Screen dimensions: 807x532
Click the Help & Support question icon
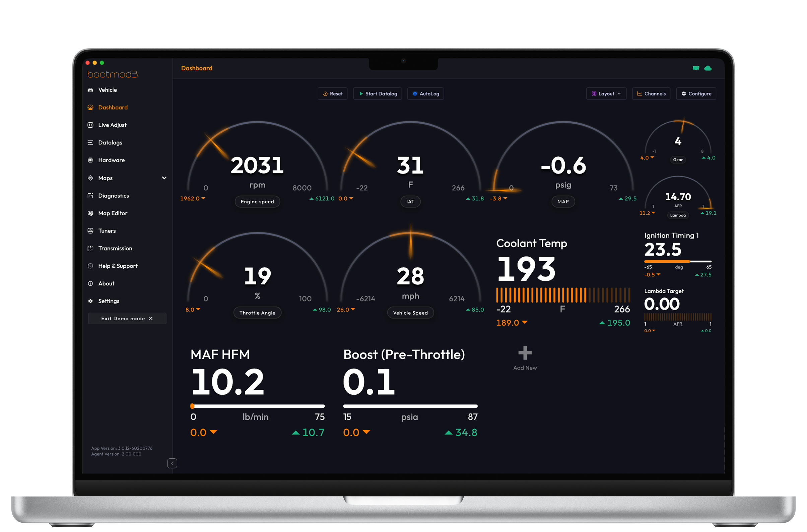pos(90,266)
